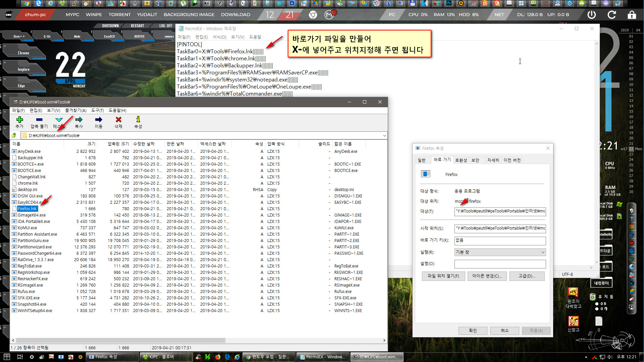Screen dimensions: 644x362
Task: Click the ninja avatar icon in top bar
Action: click(x=9, y=14)
